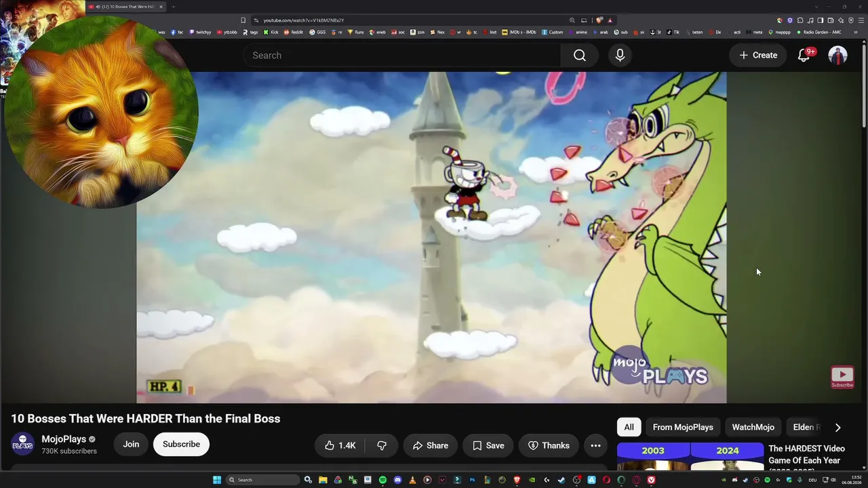Screen dimensions: 868x488
Task: Open Discord from the taskbar
Action: pyautogui.click(x=397, y=480)
